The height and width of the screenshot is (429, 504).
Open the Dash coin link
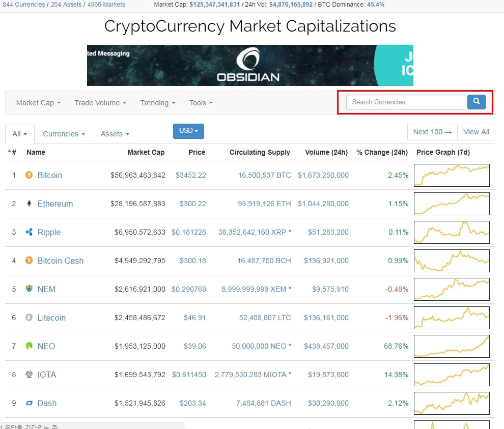point(47,403)
